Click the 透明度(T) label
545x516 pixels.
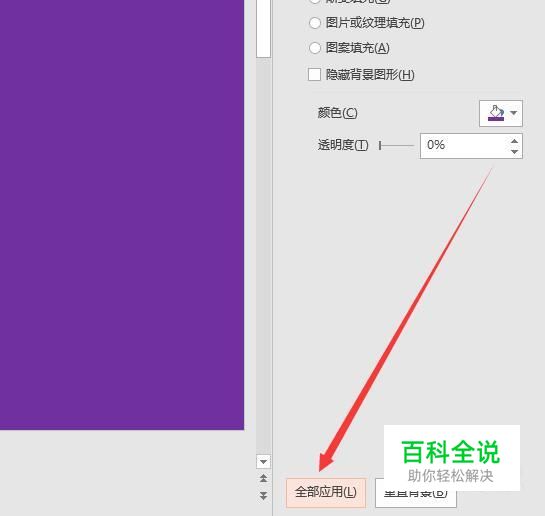pos(343,145)
